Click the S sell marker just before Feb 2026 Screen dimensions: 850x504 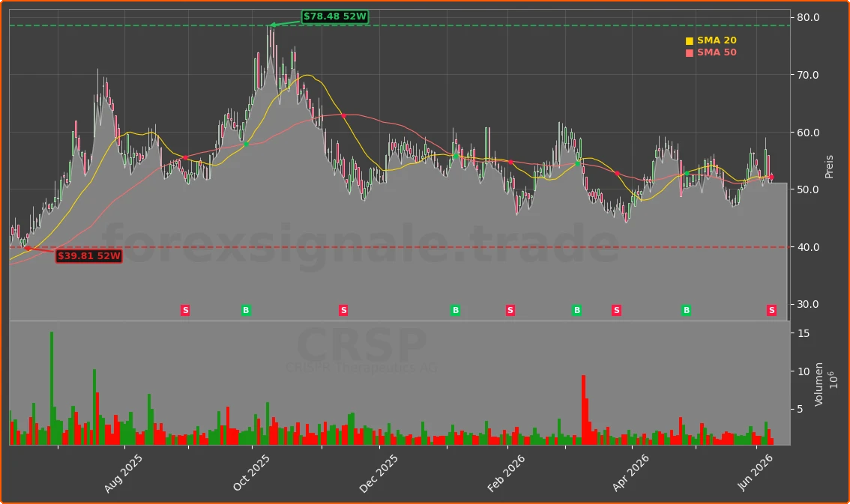(510, 310)
